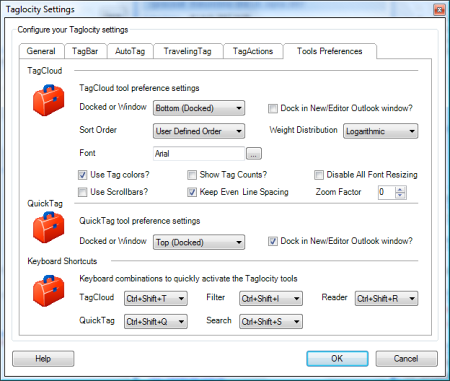Open font picker with the ellipsis button

click(x=254, y=154)
